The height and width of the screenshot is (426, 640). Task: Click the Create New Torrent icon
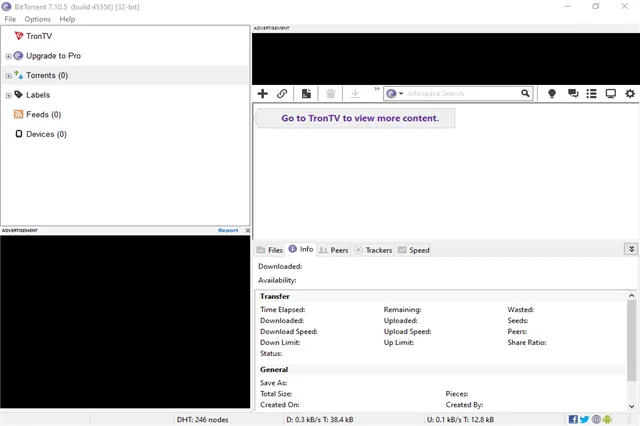(306, 93)
